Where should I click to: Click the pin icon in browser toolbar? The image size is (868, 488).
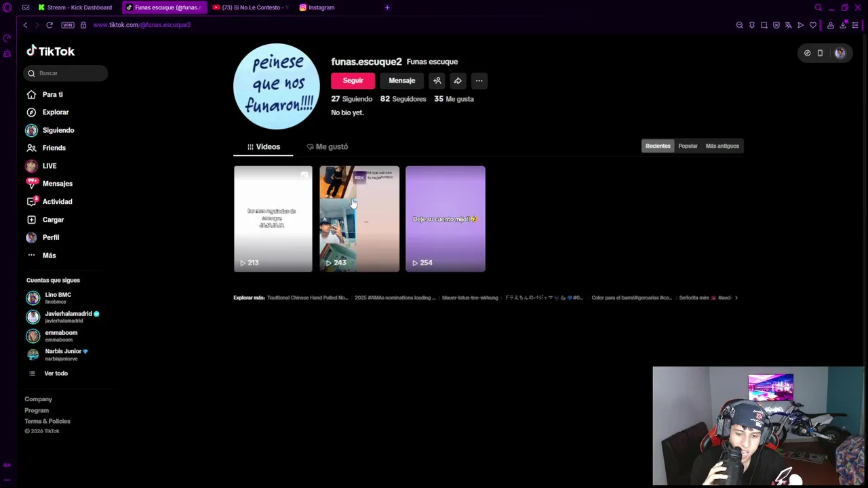tap(752, 25)
